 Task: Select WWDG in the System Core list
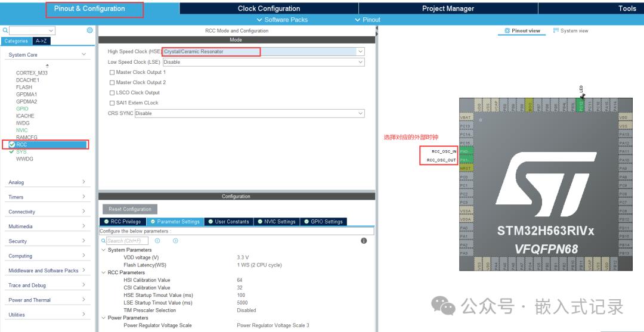point(24,159)
